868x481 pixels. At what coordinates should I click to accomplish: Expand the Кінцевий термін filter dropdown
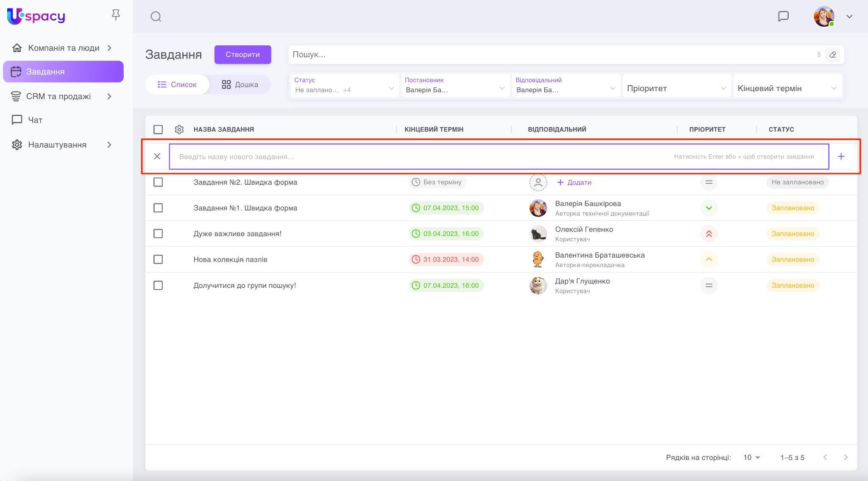click(x=787, y=88)
